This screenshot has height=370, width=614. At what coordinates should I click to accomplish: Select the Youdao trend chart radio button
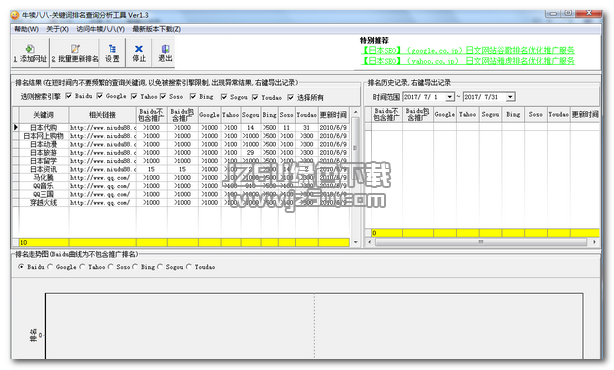coord(189,267)
